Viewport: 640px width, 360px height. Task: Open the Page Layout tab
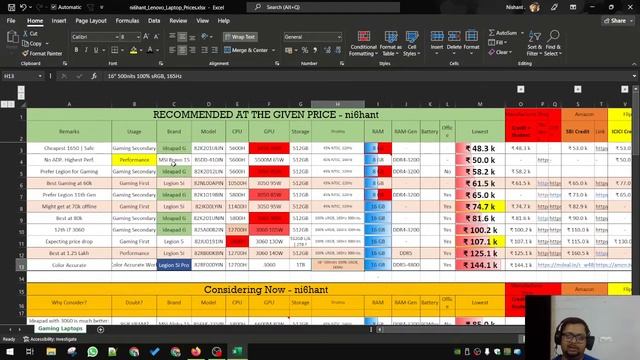click(x=91, y=21)
